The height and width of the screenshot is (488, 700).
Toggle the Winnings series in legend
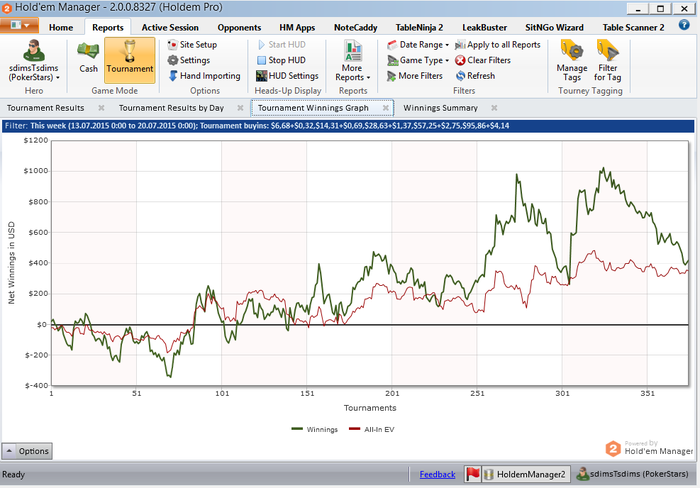314,430
